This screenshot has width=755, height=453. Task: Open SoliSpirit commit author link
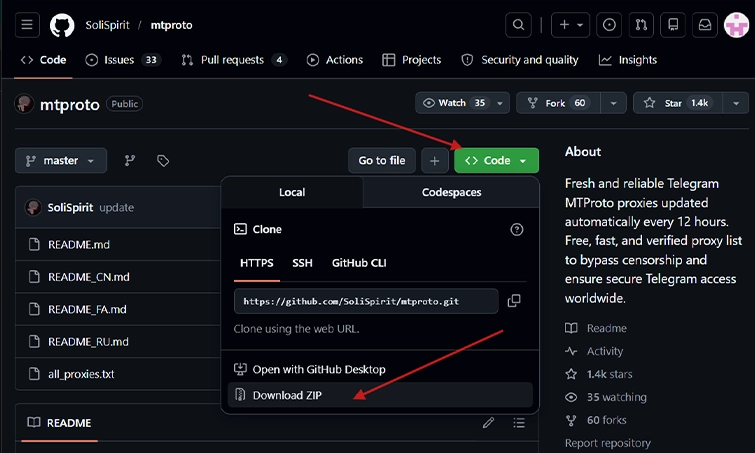[x=70, y=207]
